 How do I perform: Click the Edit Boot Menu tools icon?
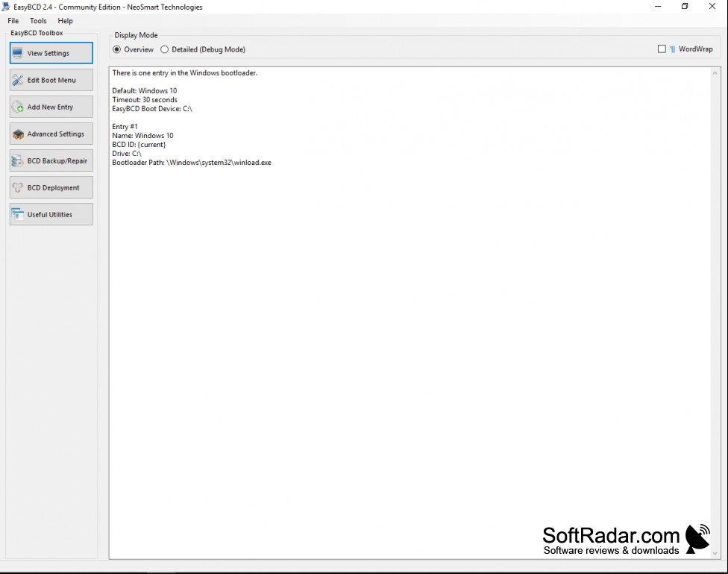[18, 80]
